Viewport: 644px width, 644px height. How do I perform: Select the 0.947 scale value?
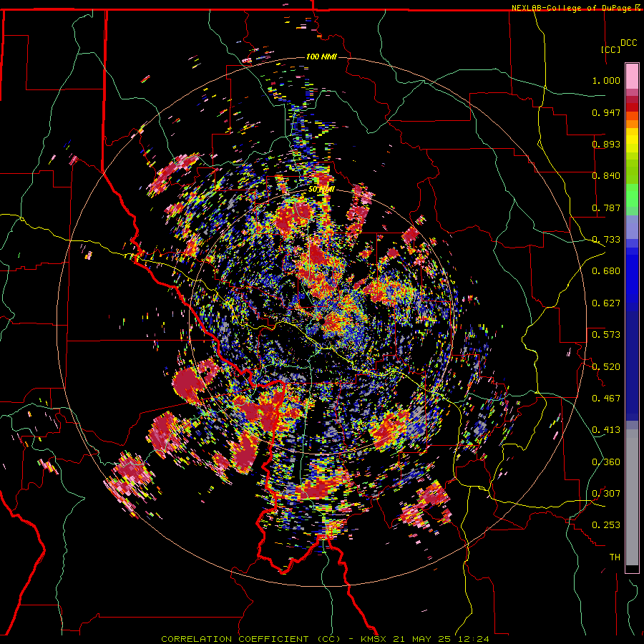click(x=606, y=112)
